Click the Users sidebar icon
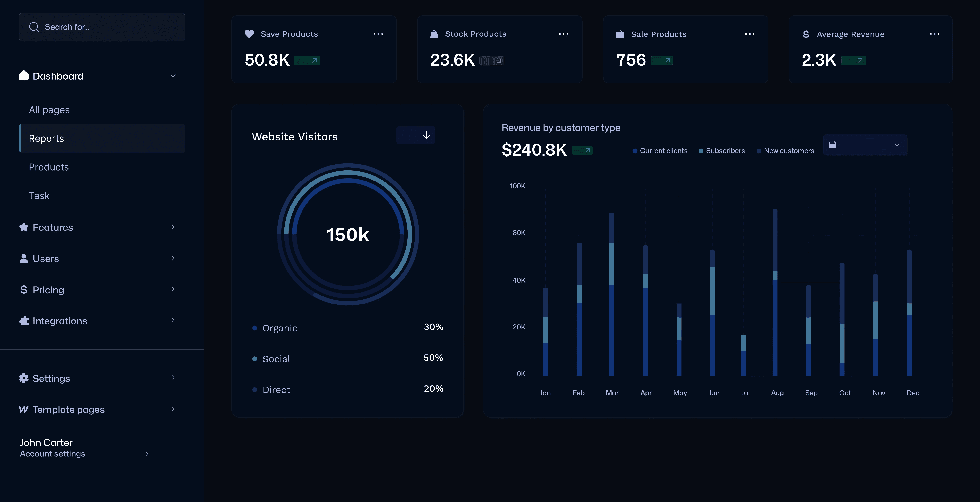Viewport: 980px width, 502px height. coord(24,258)
